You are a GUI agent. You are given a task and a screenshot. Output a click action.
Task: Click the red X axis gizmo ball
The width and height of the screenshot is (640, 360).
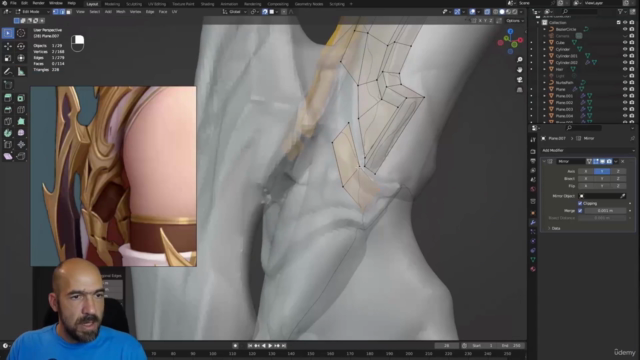[x=520, y=40]
